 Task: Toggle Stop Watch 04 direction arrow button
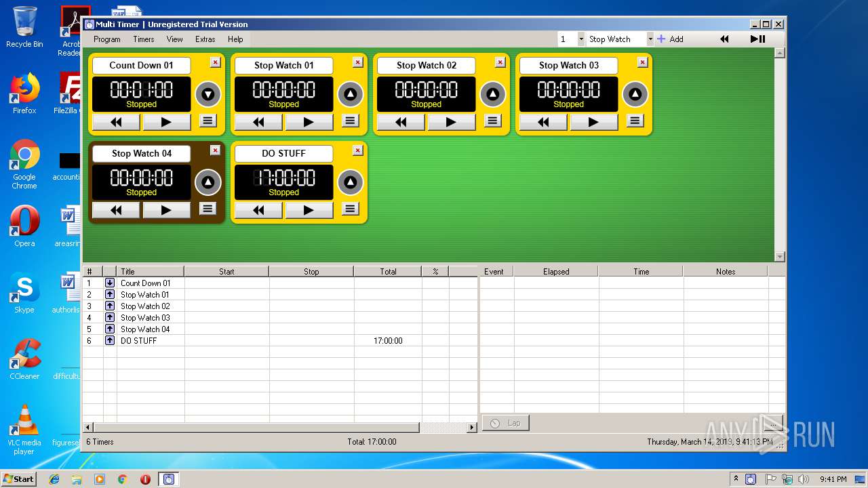(208, 182)
